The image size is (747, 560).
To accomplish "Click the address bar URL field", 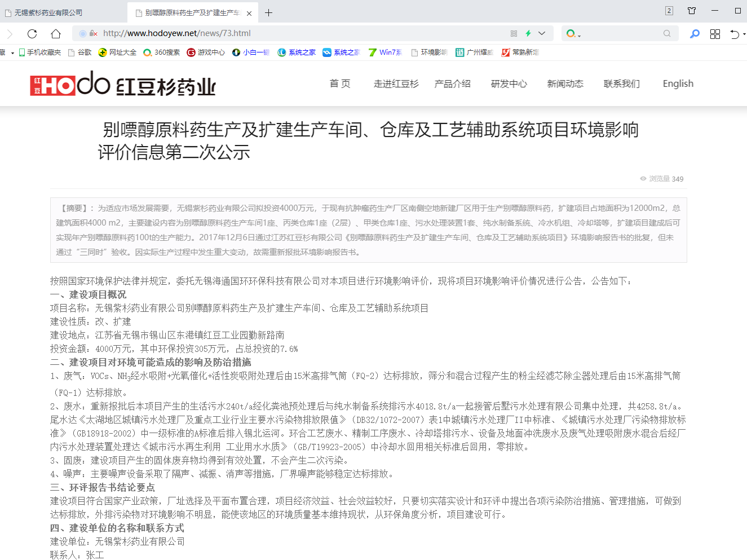I will [x=304, y=33].
